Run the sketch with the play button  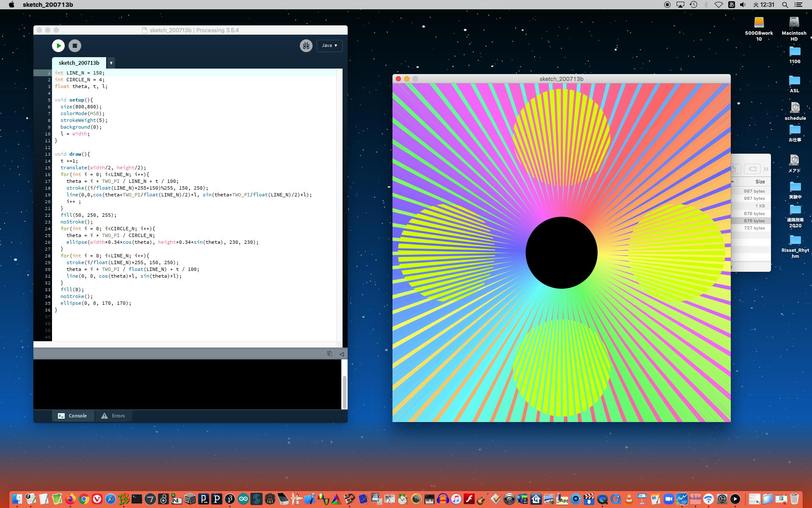point(58,45)
